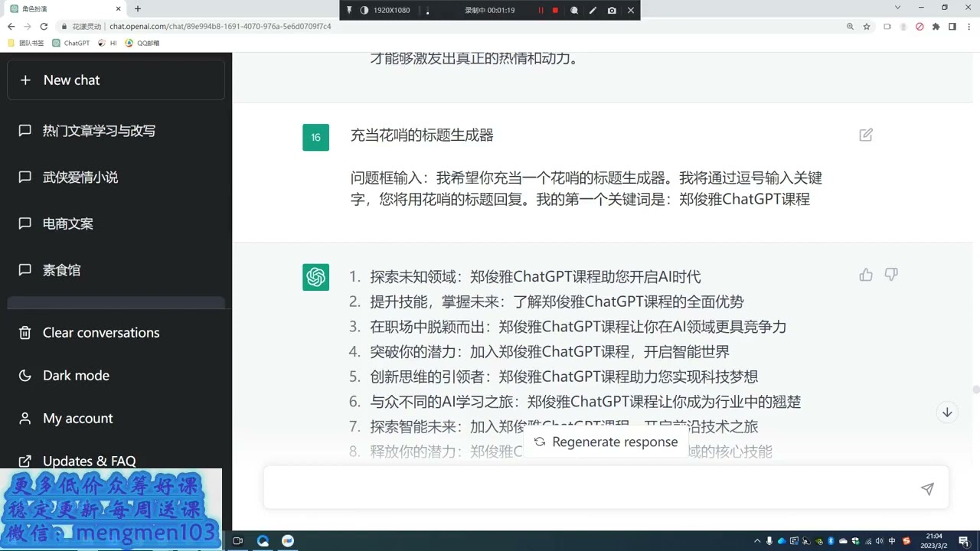The height and width of the screenshot is (551, 980).
Task: Close the recording toolbar
Action: point(630,10)
